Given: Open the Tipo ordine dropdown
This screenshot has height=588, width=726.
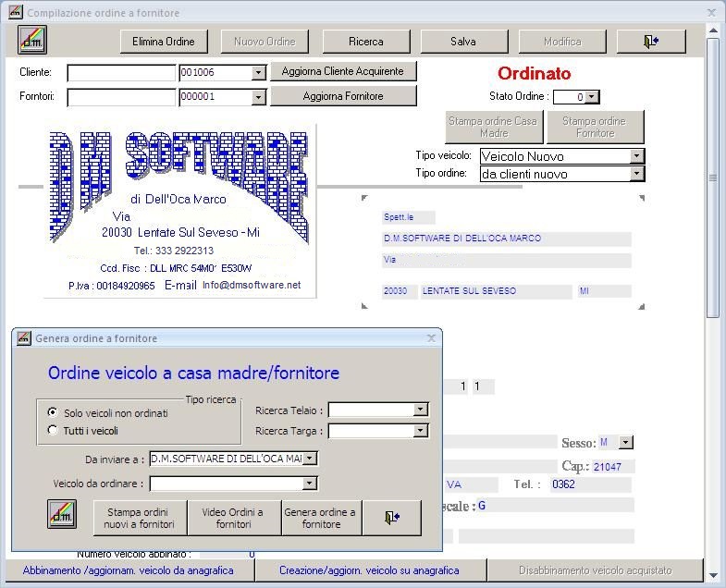Looking at the screenshot, I should 637,174.
